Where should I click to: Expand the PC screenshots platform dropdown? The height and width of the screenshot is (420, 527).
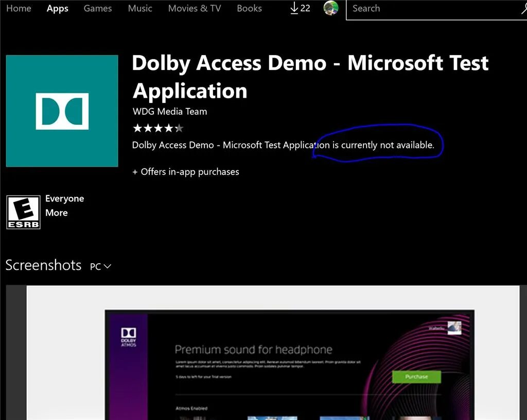coord(100,266)
